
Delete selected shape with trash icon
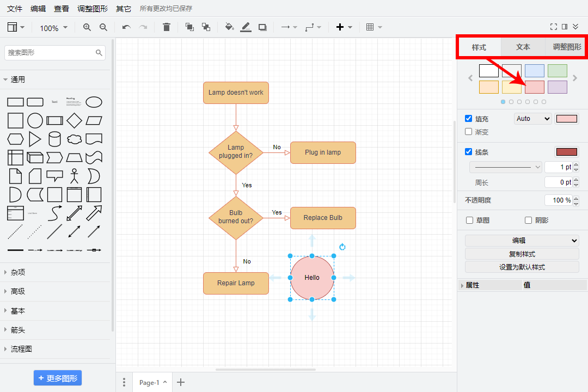point(167,27)
